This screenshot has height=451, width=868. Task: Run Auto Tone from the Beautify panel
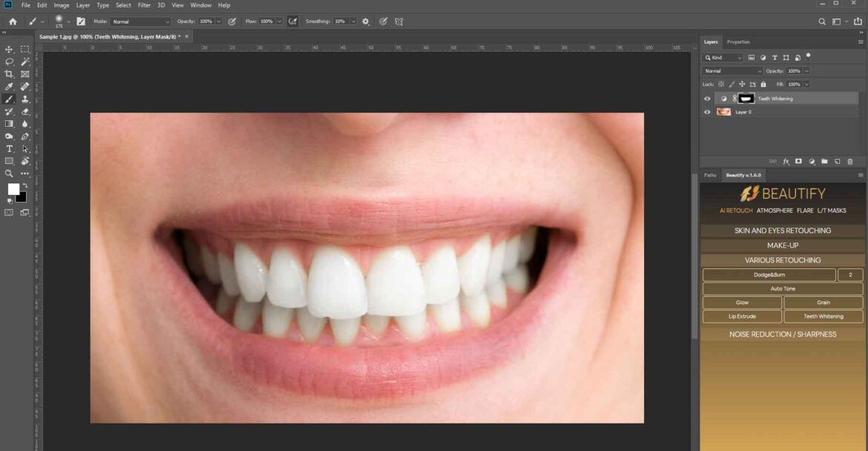(x=782, y=289)
